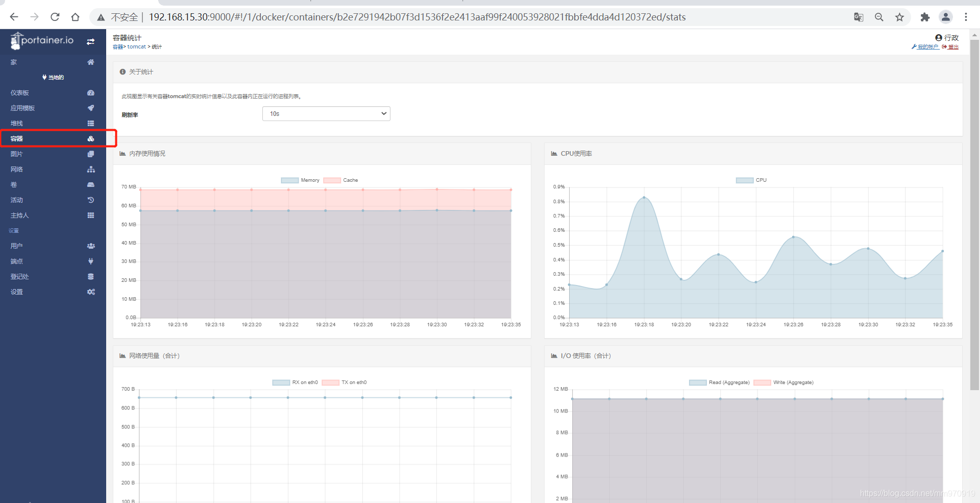Click the home icon in sidebar

pos(90,62)
